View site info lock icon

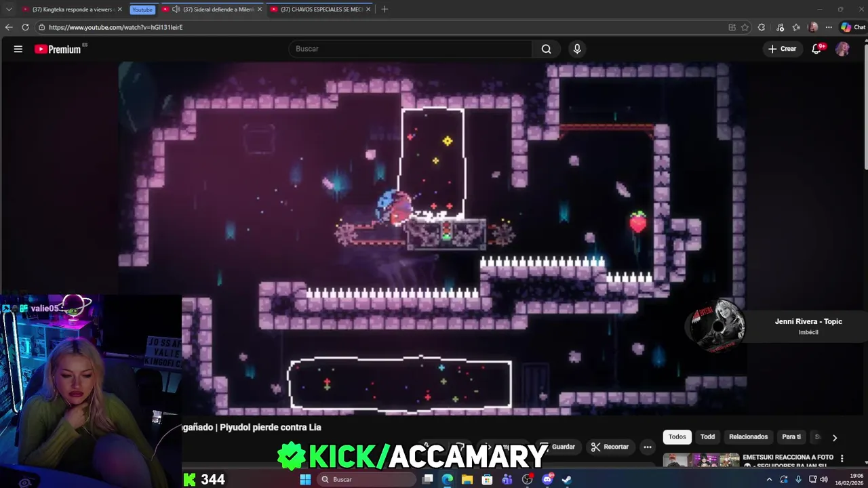pos(42,27)
